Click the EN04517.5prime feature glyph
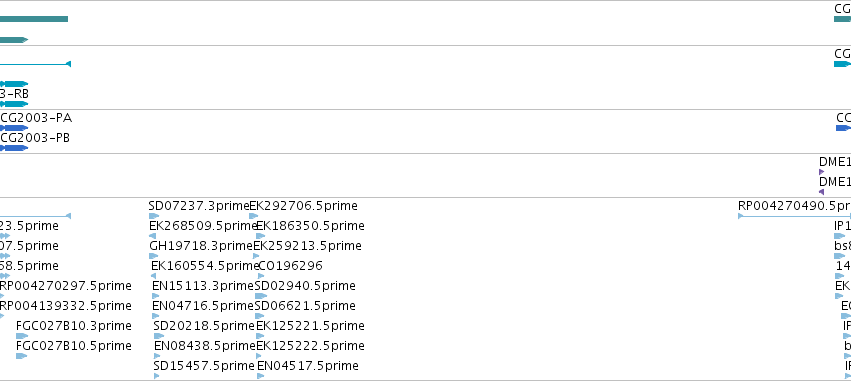Screen dimensions: 851x381 click(x=261, y=376)
